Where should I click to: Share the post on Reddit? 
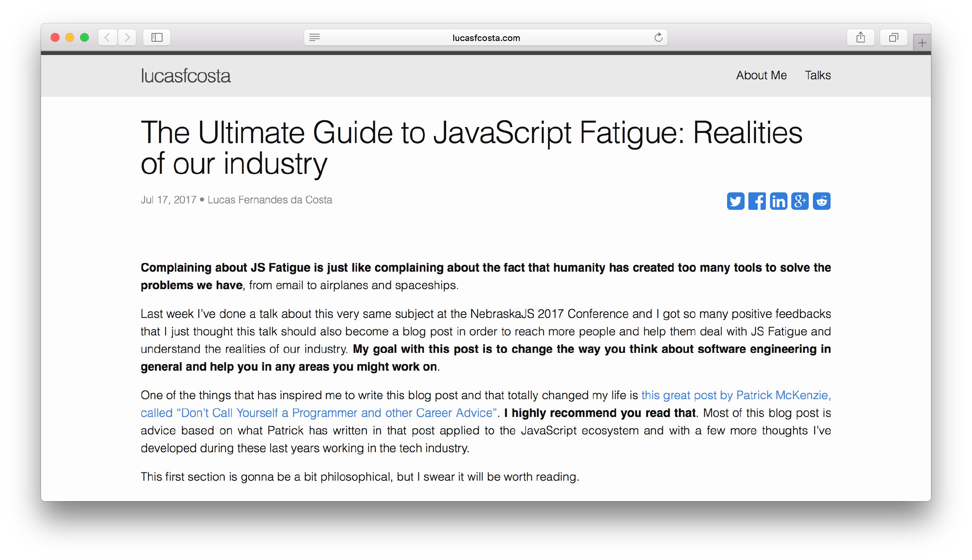(x=822, y=201)
